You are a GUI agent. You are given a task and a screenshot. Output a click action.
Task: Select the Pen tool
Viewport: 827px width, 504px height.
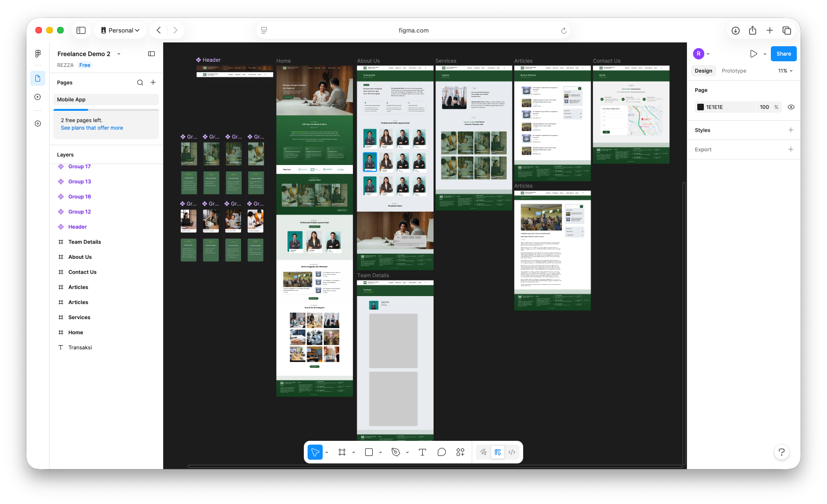[x=396, y=452]
